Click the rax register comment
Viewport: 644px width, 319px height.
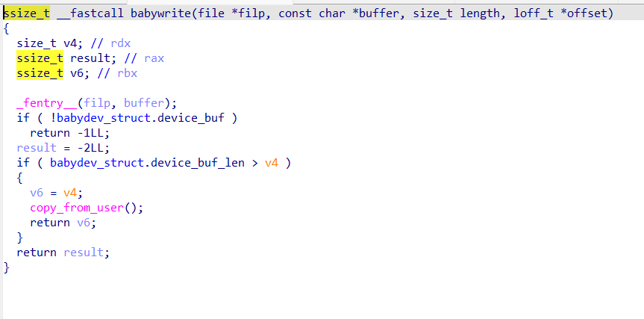(144, 58)
